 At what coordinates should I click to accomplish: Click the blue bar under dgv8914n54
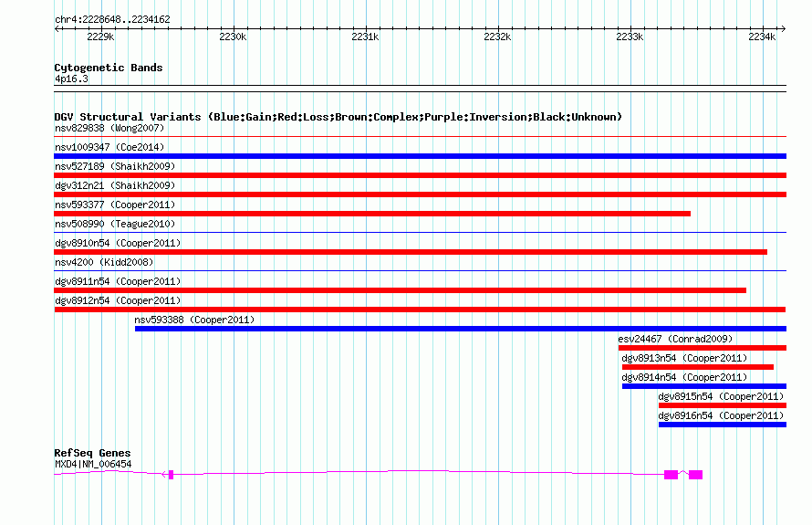(x=703, y=386)
